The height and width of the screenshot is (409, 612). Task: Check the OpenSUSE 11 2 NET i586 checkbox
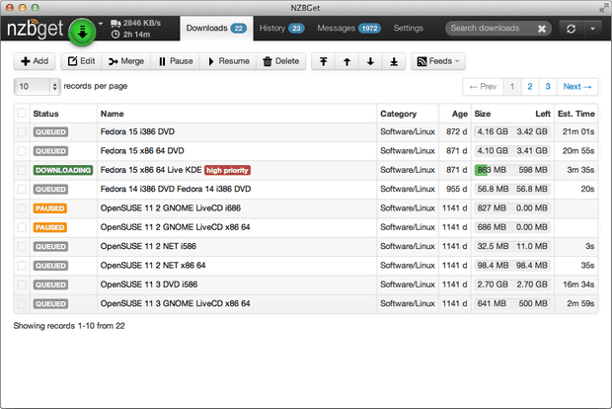(x=22, y=247)
